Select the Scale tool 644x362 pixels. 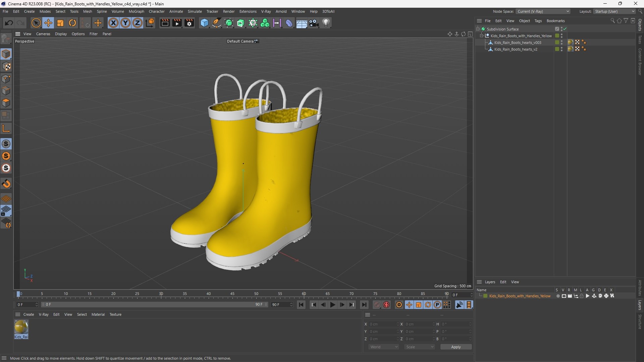pos(60,23)
